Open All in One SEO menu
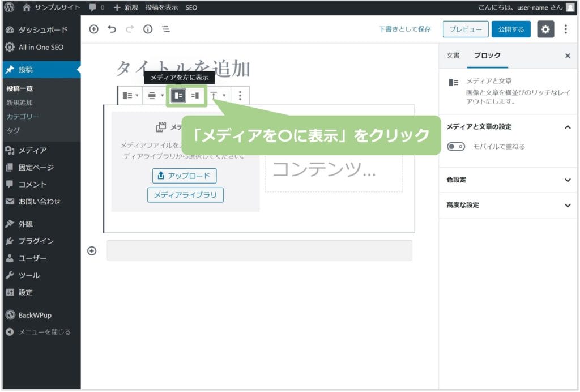Screen dimensions: 580x392 point(41,48)
